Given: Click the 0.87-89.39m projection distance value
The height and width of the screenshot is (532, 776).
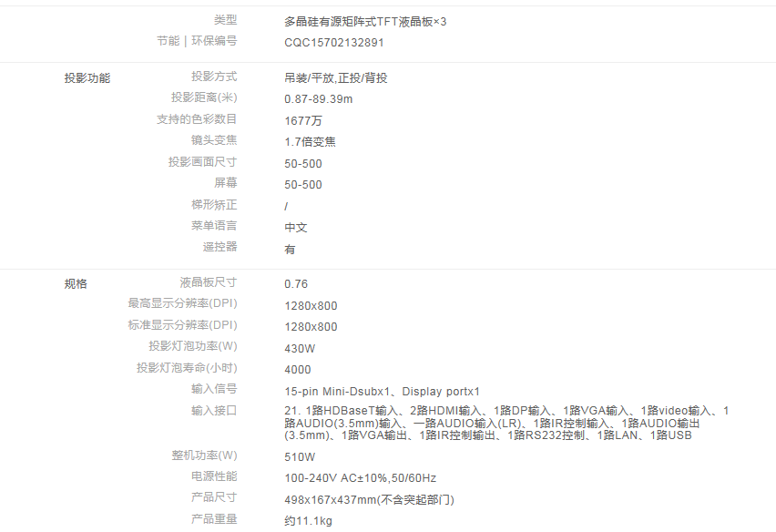Looking at the screenshot, I should [x=318, y=99].
